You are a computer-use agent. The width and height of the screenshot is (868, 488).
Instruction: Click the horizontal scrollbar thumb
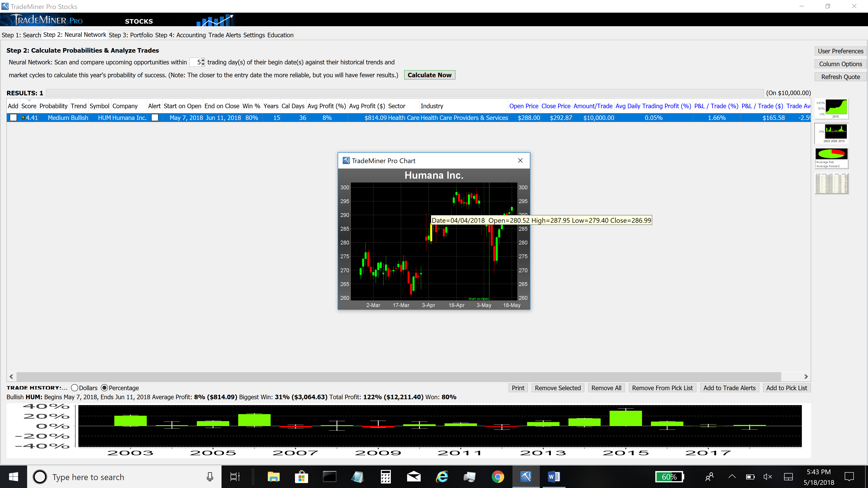(399, 377)
